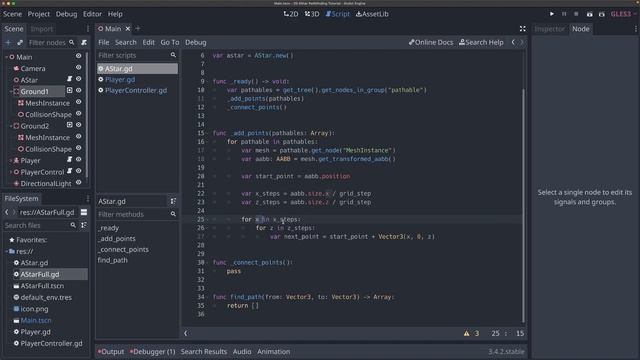
Task: Open FileSystem dock options three dots
Action: coord(88,199)
